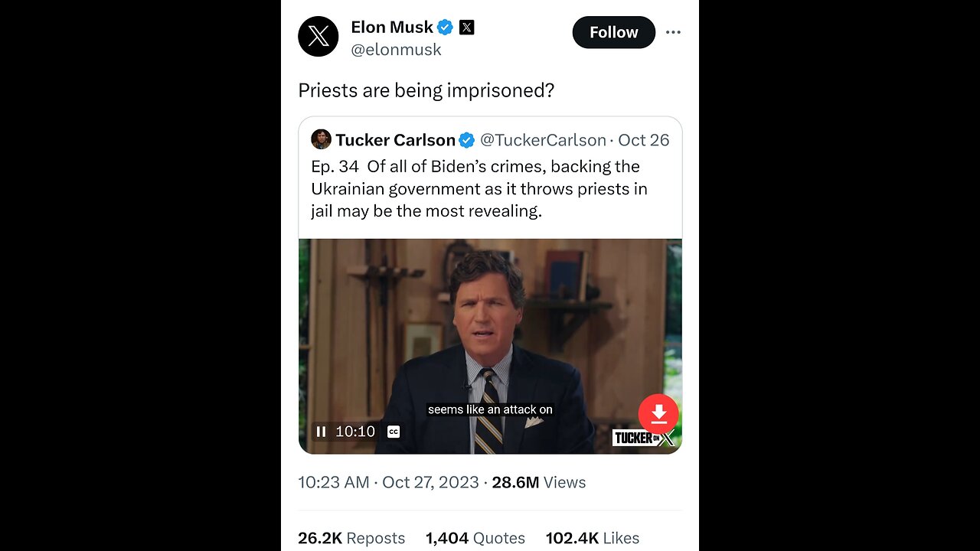Click Elon Musk's blue verified checkmark

pos(445,28)
